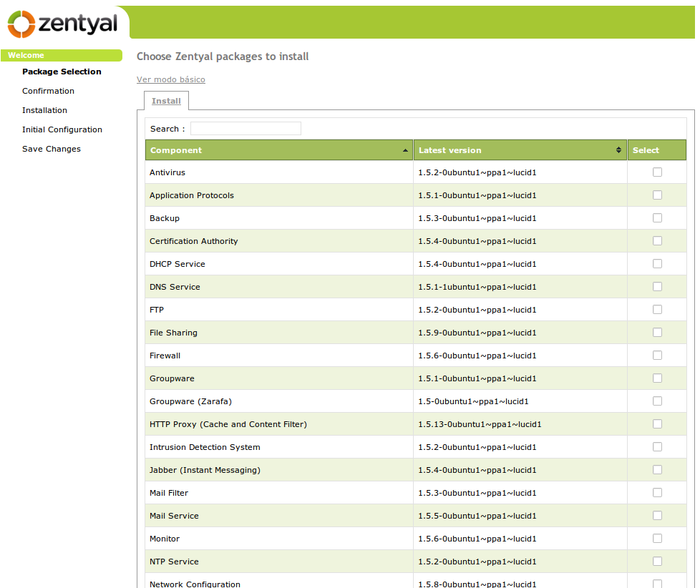
Task: Click the Ver modo básico link
Action: tap(171, 79)
